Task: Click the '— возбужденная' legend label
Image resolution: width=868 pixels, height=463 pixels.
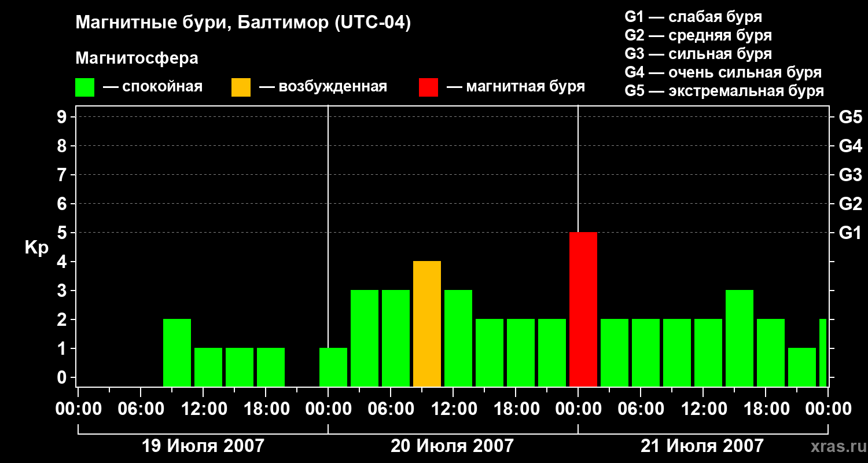Action: (x=323, y=87)
